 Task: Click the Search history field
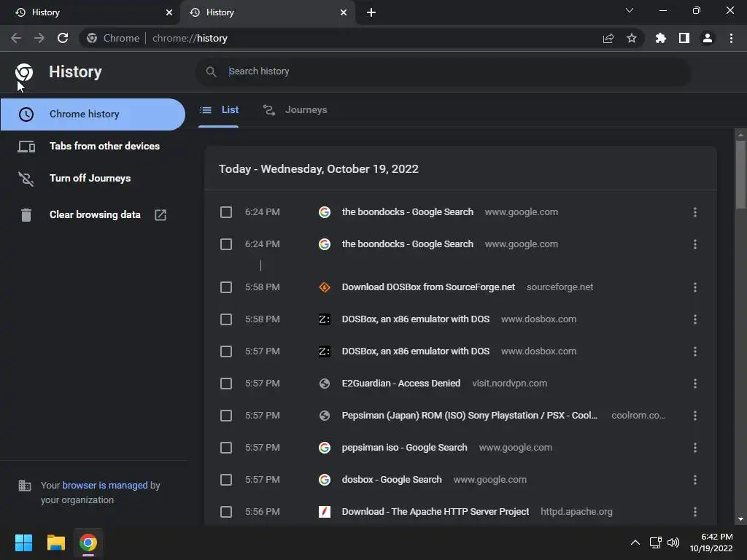coord(443,71)
